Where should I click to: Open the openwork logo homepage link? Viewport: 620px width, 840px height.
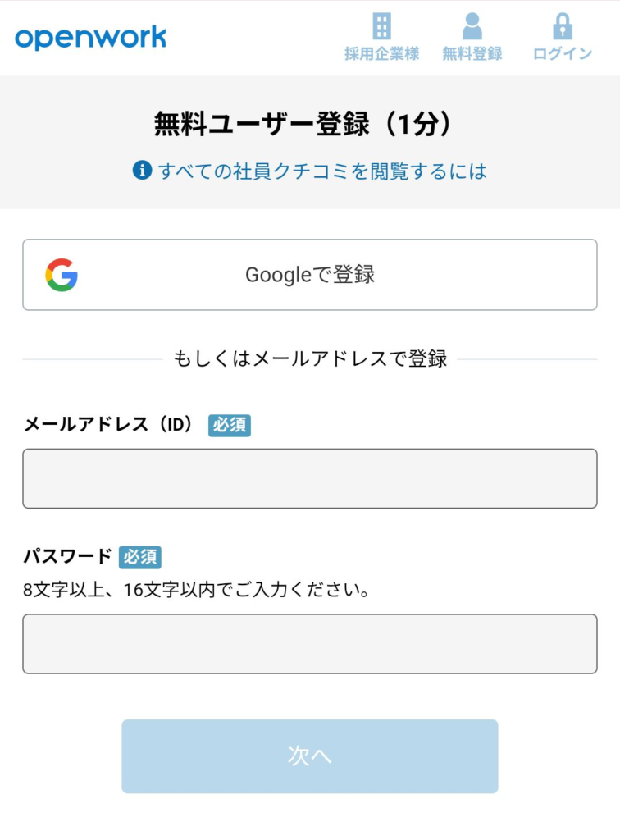pyautogui.click(x=90, y=38)
